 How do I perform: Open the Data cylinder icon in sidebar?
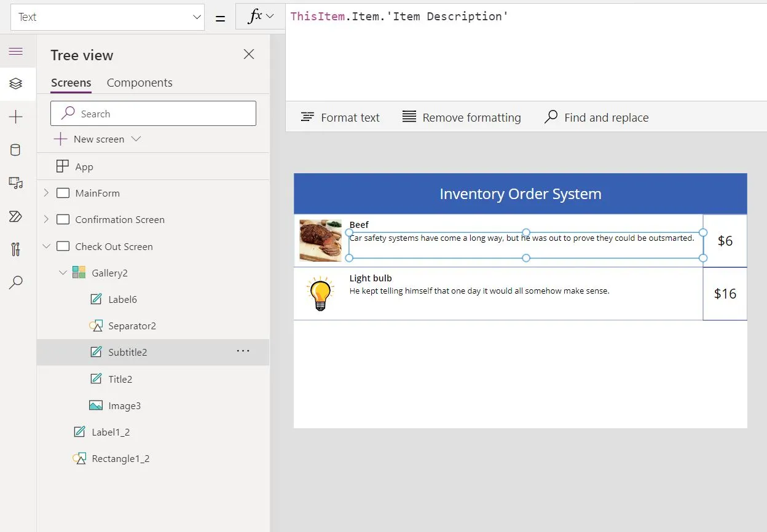[x=16, y=150]
